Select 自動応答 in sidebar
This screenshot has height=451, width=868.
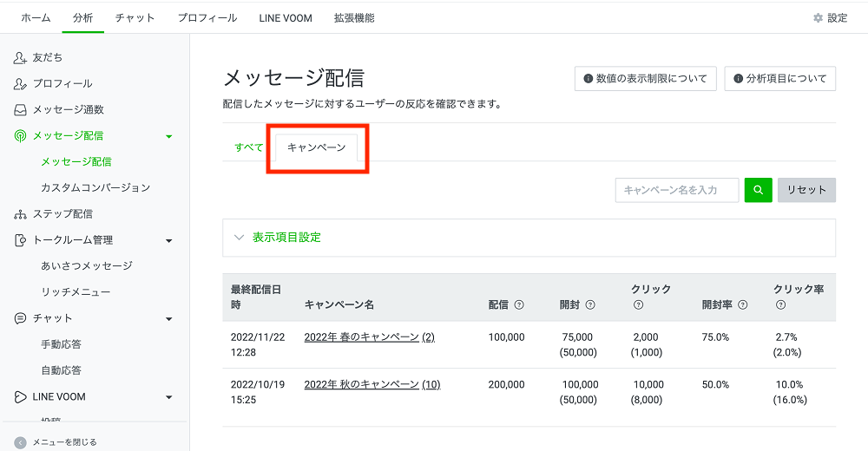click(x=61, y=370)
